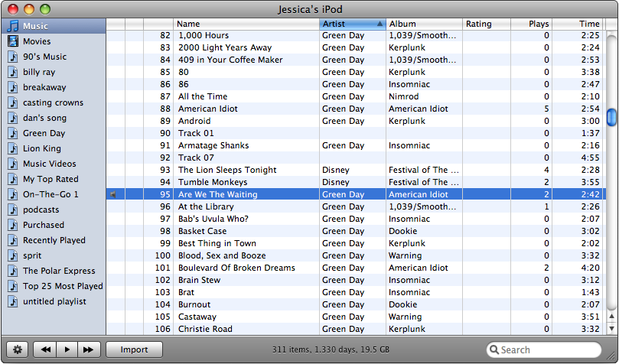Select the song American Idiot in Name column

pos(207,109)
